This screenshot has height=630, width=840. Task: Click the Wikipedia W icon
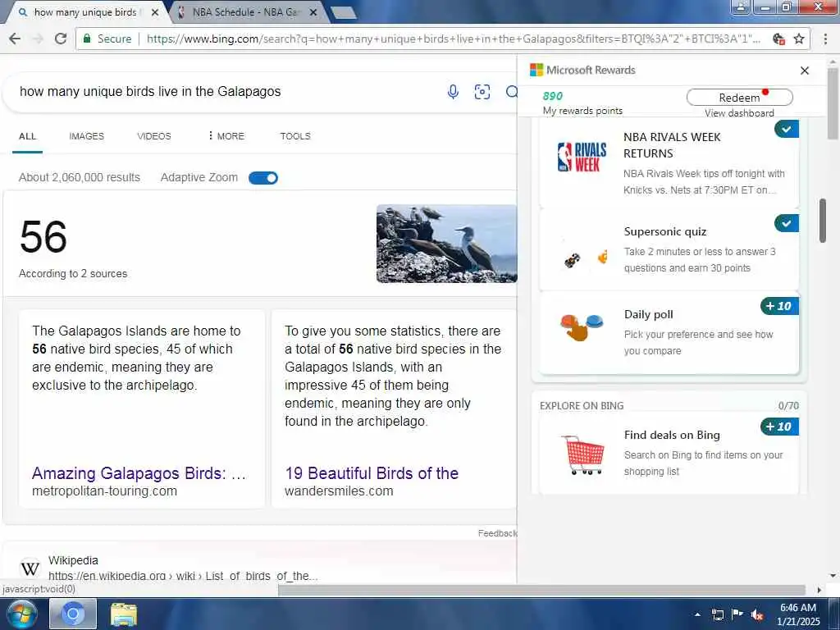coord(30,568)
